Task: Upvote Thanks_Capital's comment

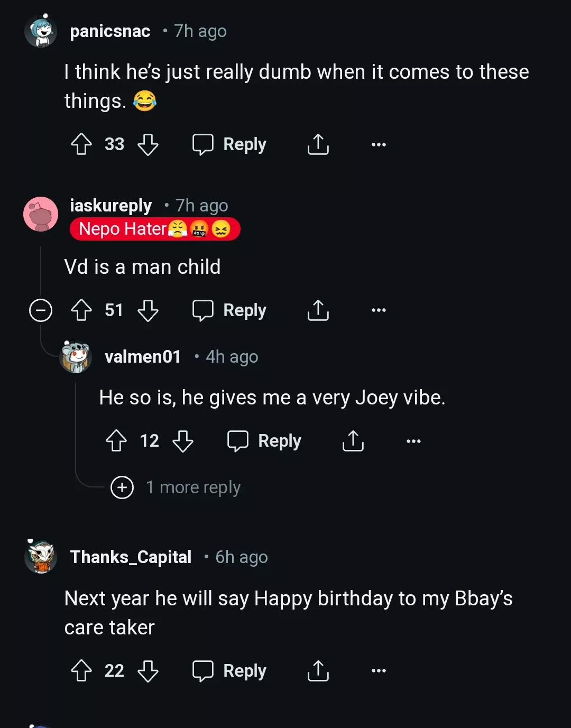Action: pyautogui.click(x=81, y=671)
